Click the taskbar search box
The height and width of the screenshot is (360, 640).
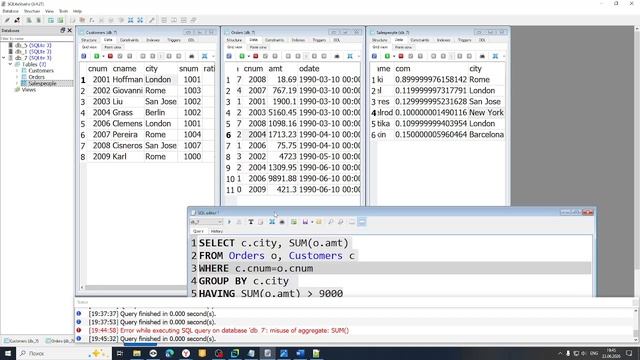point(64,353)
